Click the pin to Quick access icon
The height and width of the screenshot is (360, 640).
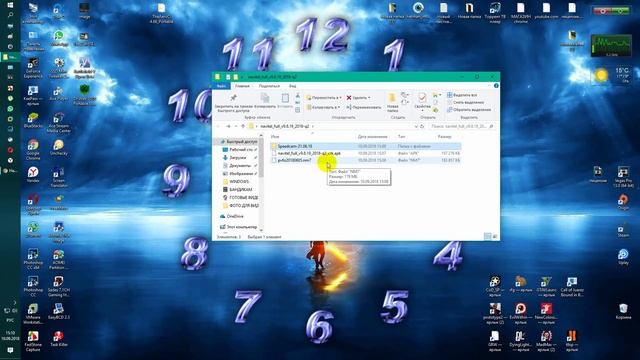tap(233, 98)
